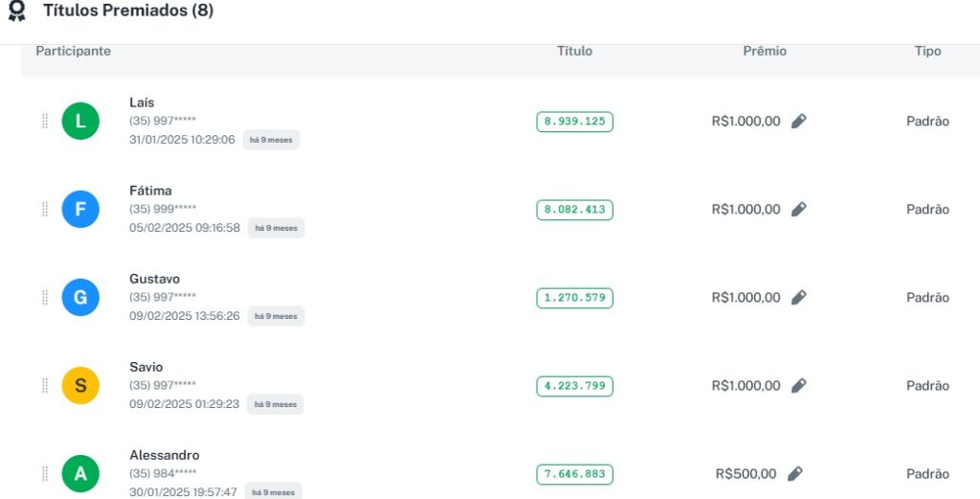Image resolution: width=980 pixels, height=499 pixels.
Task: Click drag handle on Gustavo's row
Action: [44, 298]
